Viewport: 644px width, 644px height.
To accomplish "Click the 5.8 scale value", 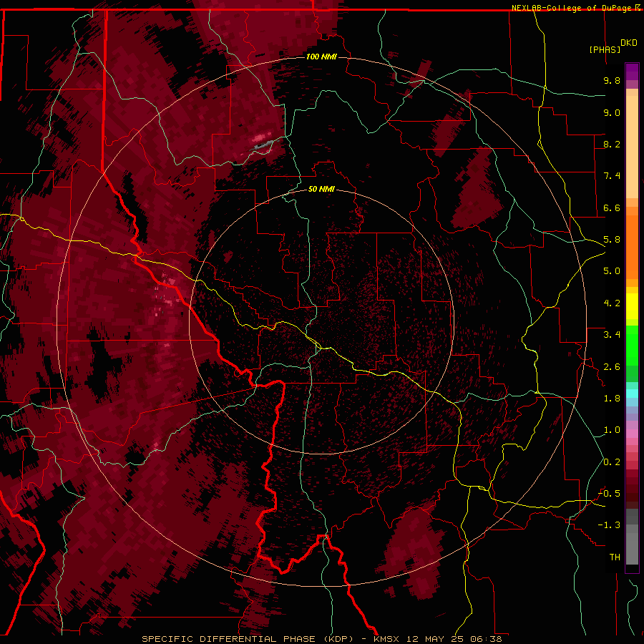I will 612,240.
